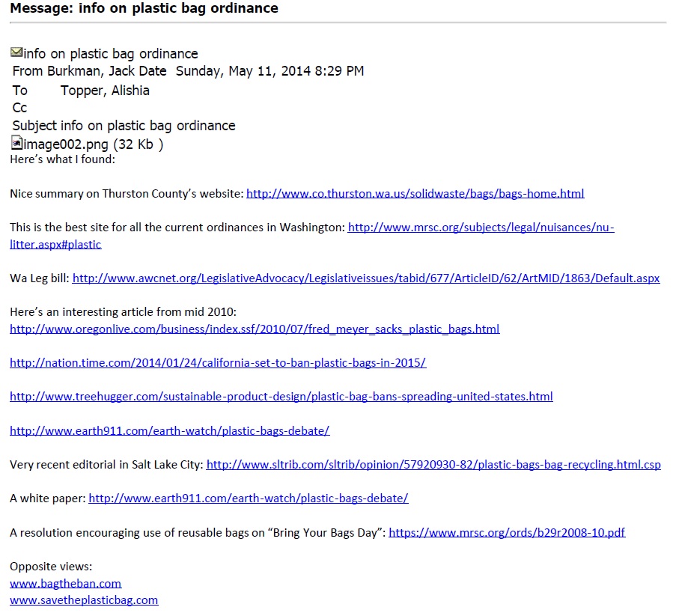The height and width of the screenshot is (616, 676).
Task: Open the awcnet.org Legislative Advocacy link
Action: [366, 278]
